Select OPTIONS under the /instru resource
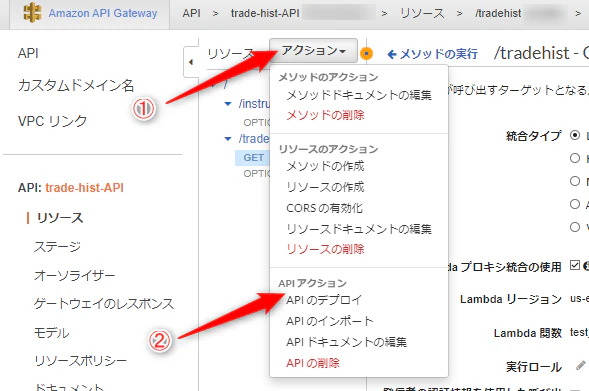589x391 pixels. (256, 122)
